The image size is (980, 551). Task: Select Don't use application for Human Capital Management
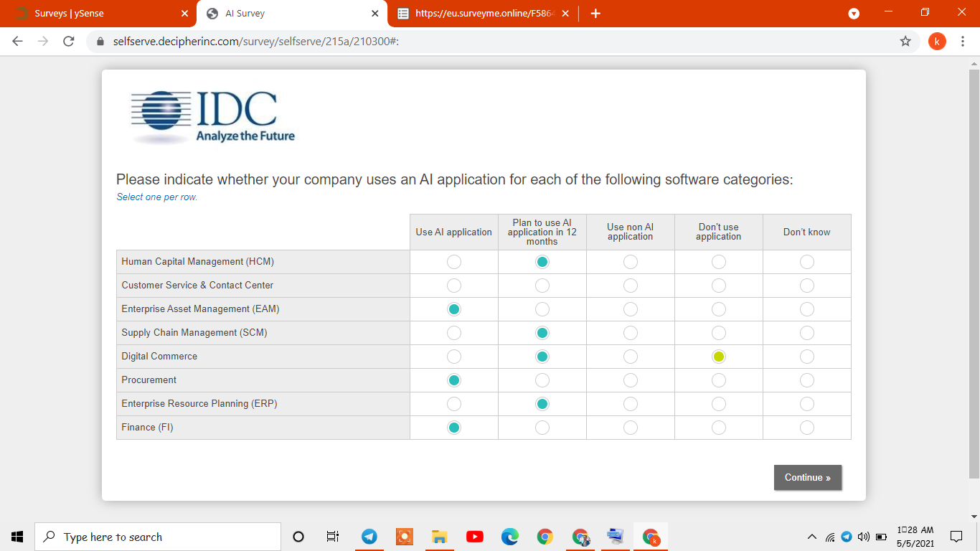tap(719, 262)
